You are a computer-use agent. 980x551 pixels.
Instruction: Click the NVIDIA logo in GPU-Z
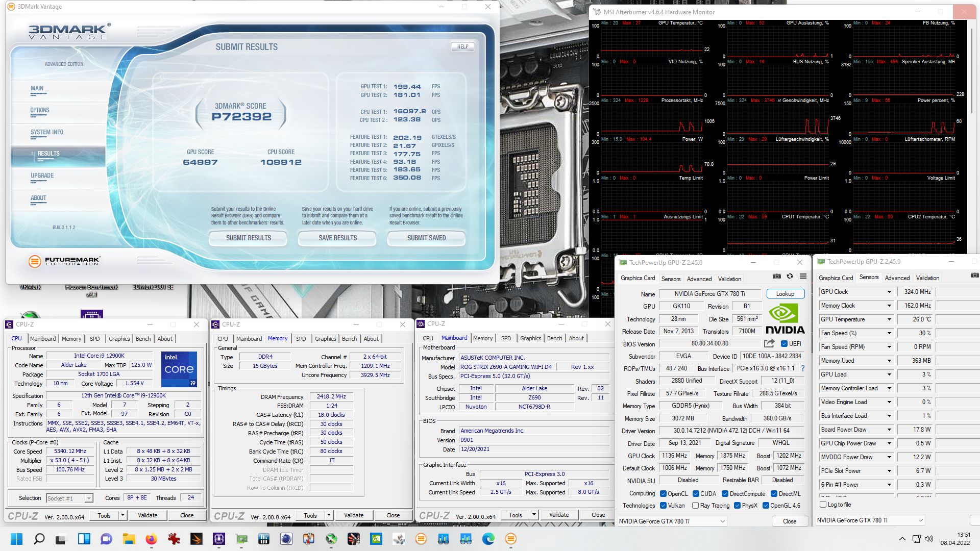point(785,319)
